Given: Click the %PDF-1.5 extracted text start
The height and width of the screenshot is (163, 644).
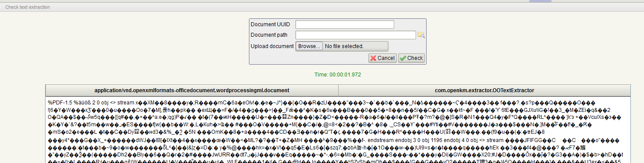Looking at the screenshot, I should coord(60,103).
